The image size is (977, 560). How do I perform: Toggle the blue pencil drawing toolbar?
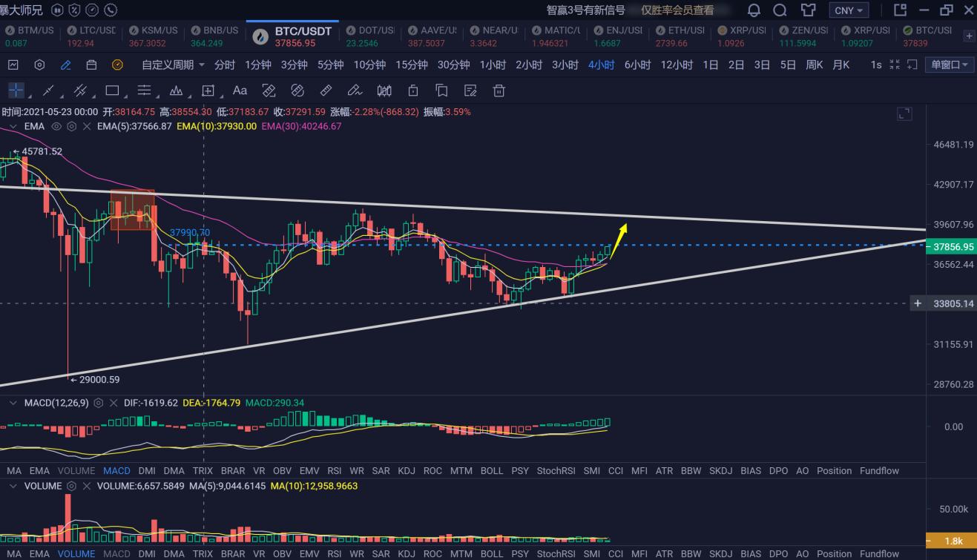[65, 65]
